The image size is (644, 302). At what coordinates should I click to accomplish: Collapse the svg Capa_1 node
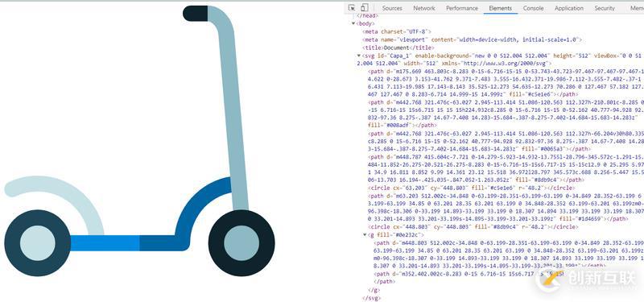(358, 56)
